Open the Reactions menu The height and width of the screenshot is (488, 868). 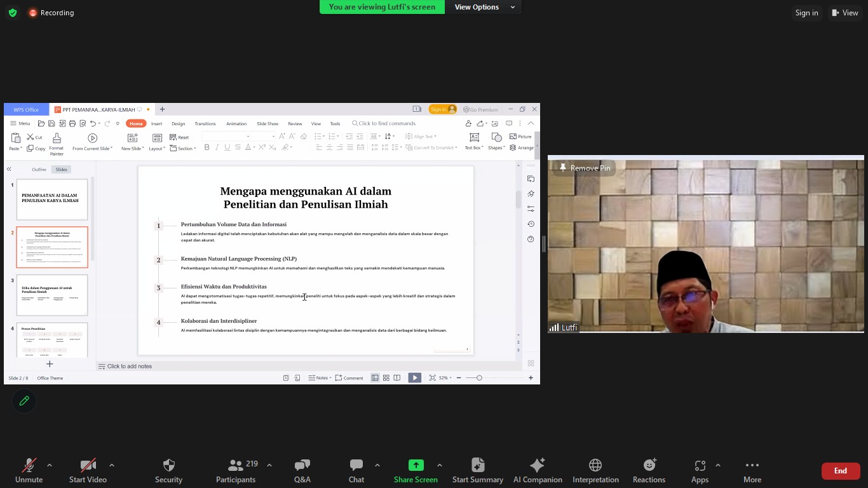(x=649, y=470)
